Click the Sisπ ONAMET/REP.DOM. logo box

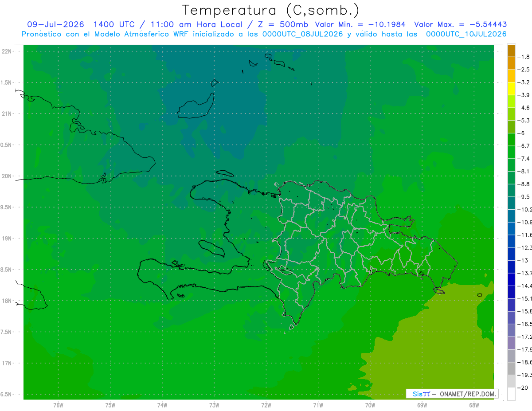(x=452, y=394)
